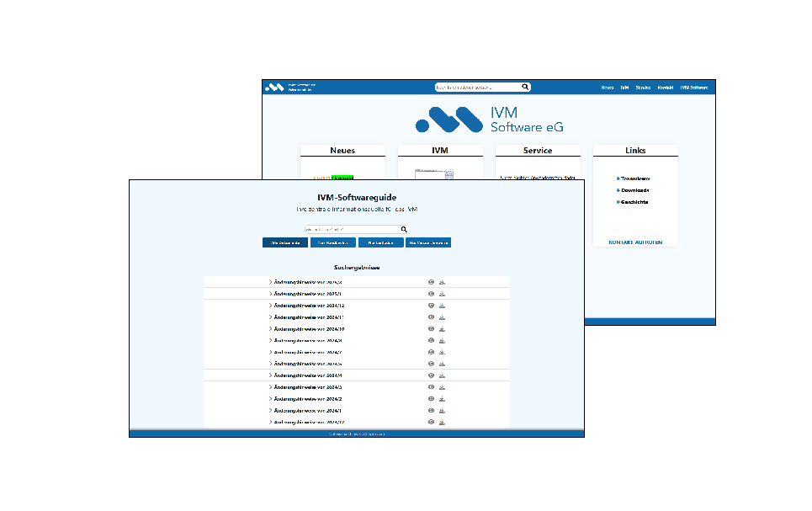Download the Änderungshinweise 2024/4 document
This screenshot has width=812, height=511.
[443, 375]
